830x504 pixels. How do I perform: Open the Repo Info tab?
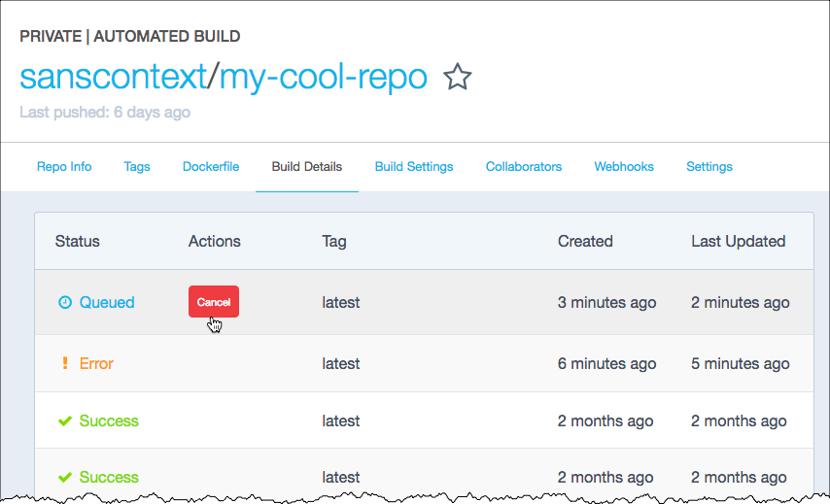click(64, 167)
